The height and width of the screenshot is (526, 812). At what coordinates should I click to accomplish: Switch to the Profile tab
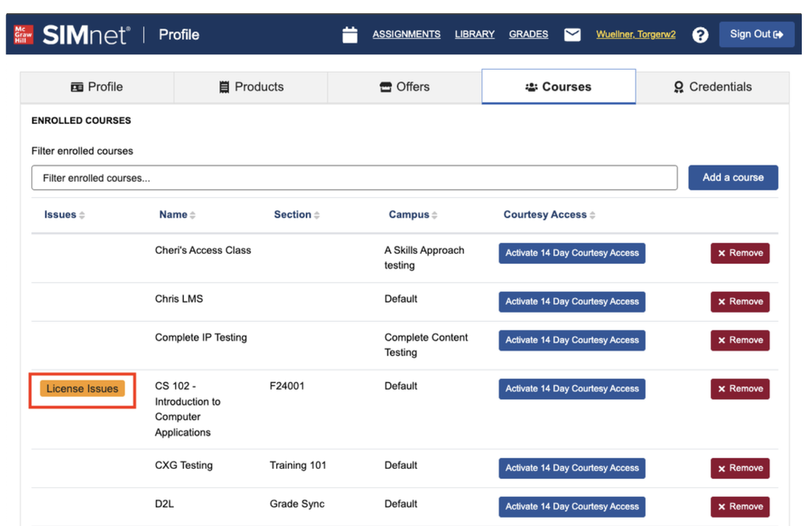[97, 87]
